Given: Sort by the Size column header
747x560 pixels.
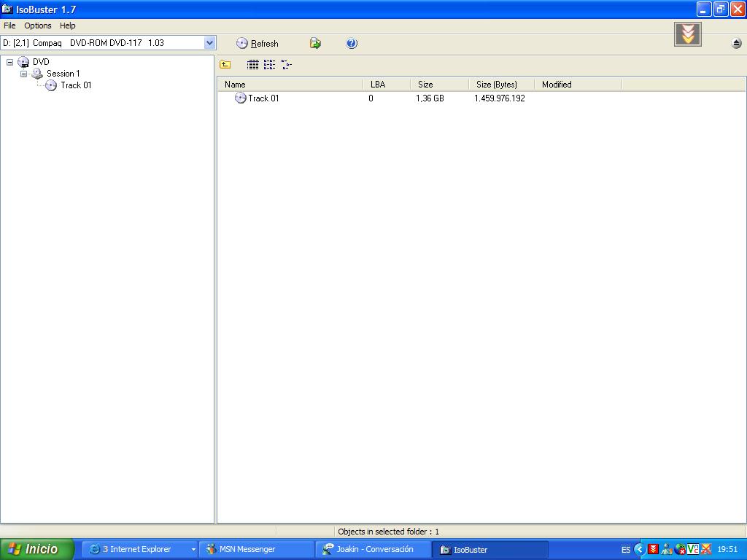Looking at the screenshot, I should click(439, 85).
